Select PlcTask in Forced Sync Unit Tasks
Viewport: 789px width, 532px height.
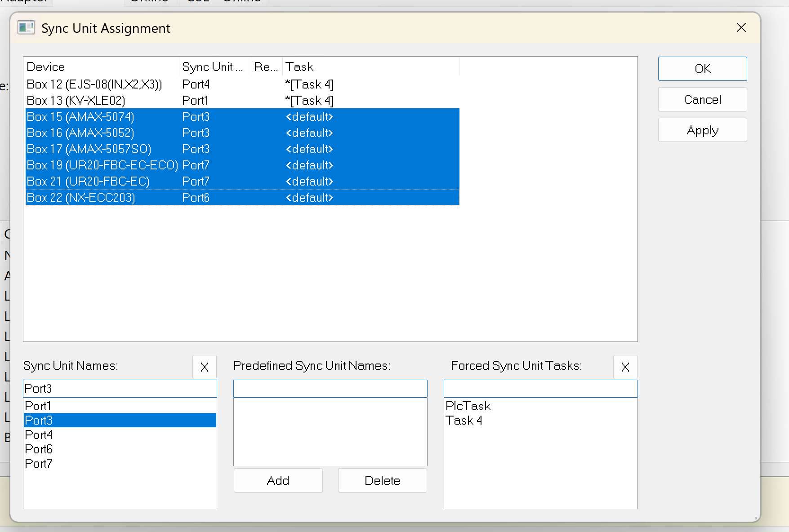point(468,406)
